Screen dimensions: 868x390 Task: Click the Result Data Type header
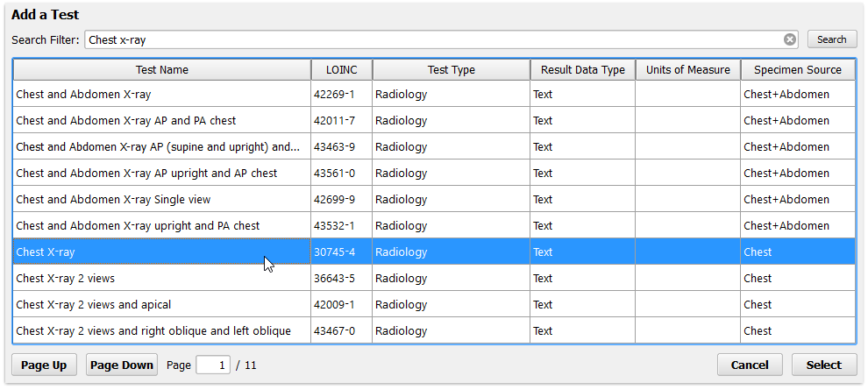point(582,70)
